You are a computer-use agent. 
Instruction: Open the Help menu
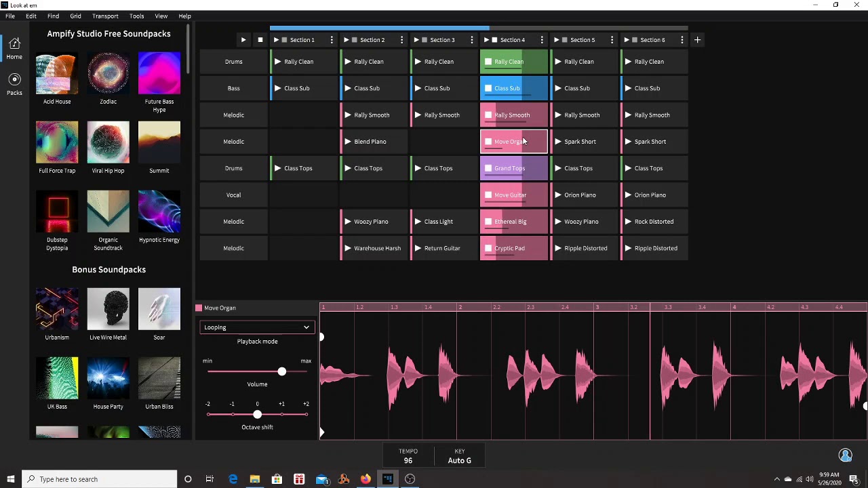point(184,16)
